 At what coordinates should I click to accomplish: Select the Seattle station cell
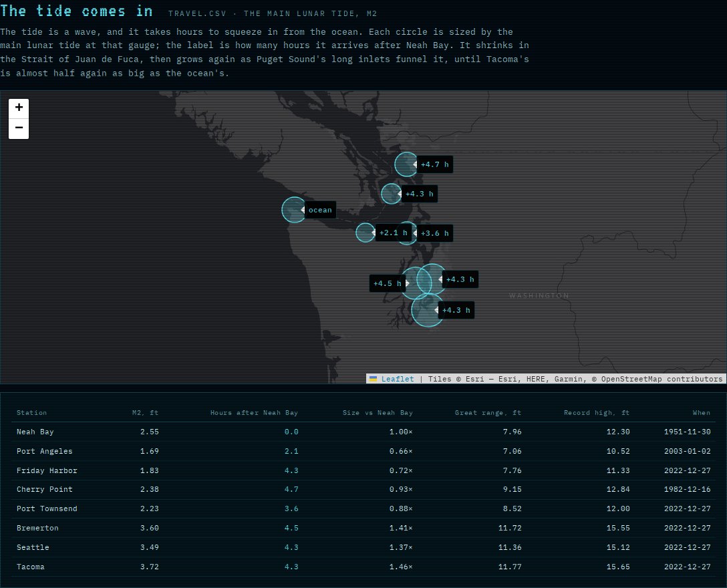click(33, 548)
